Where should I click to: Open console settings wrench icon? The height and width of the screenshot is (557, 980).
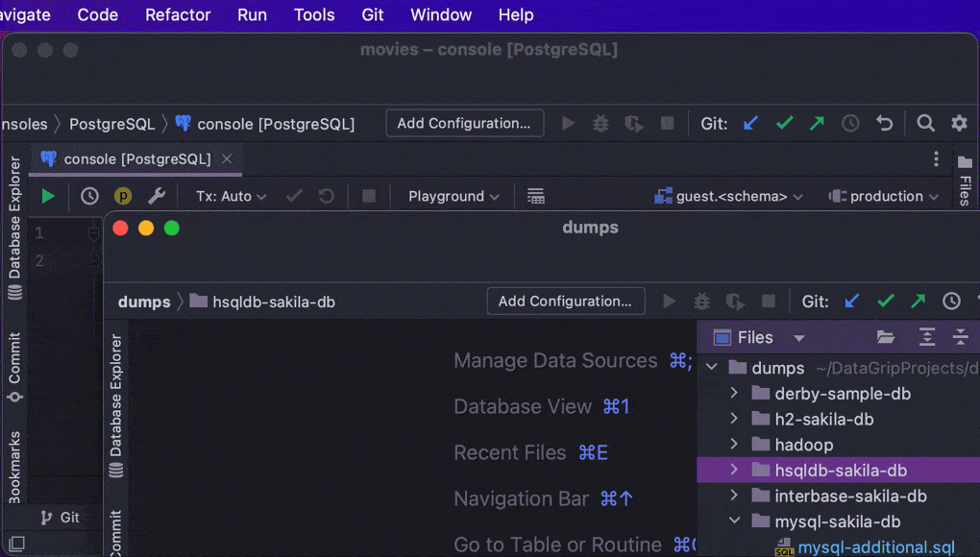[x=157, y=196]
